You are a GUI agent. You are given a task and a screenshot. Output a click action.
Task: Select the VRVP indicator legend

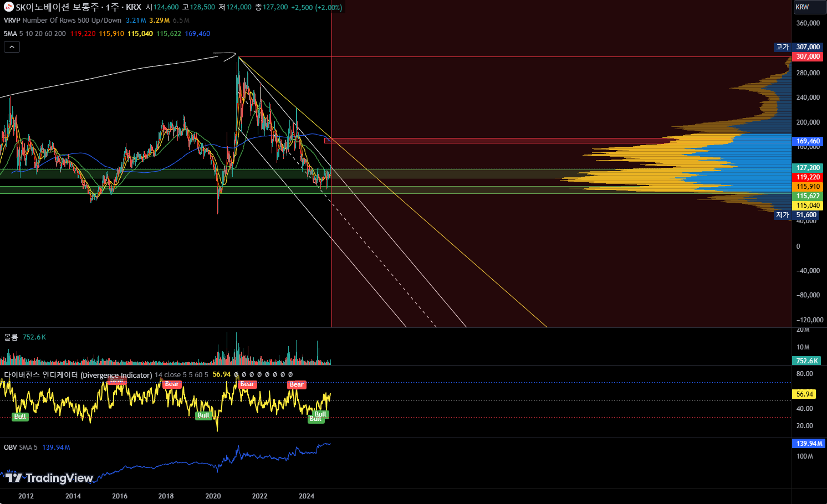[12, 20]
